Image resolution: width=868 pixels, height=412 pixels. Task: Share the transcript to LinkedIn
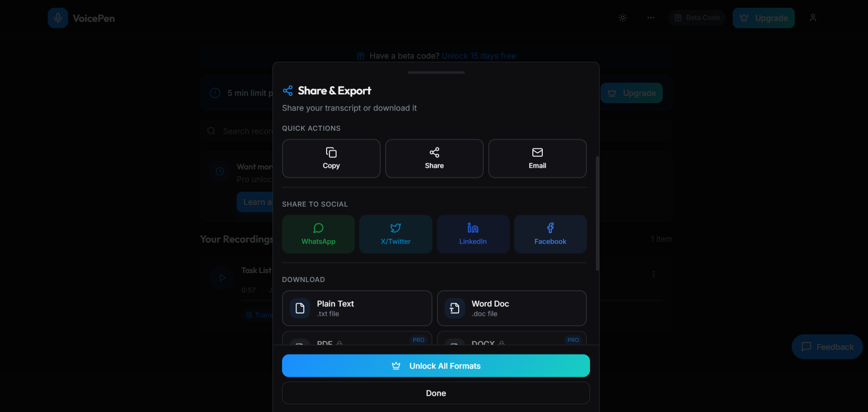point(473,234)
